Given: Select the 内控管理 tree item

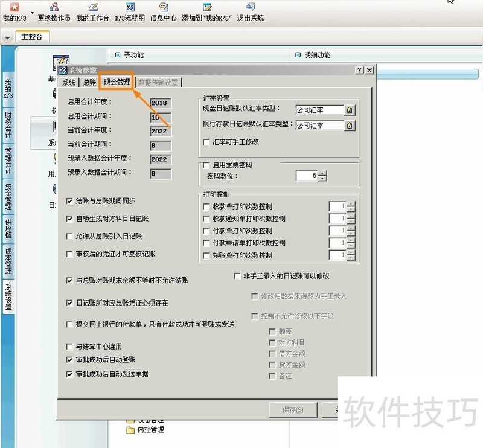Looking at the screenshot, I should [150, 430].
